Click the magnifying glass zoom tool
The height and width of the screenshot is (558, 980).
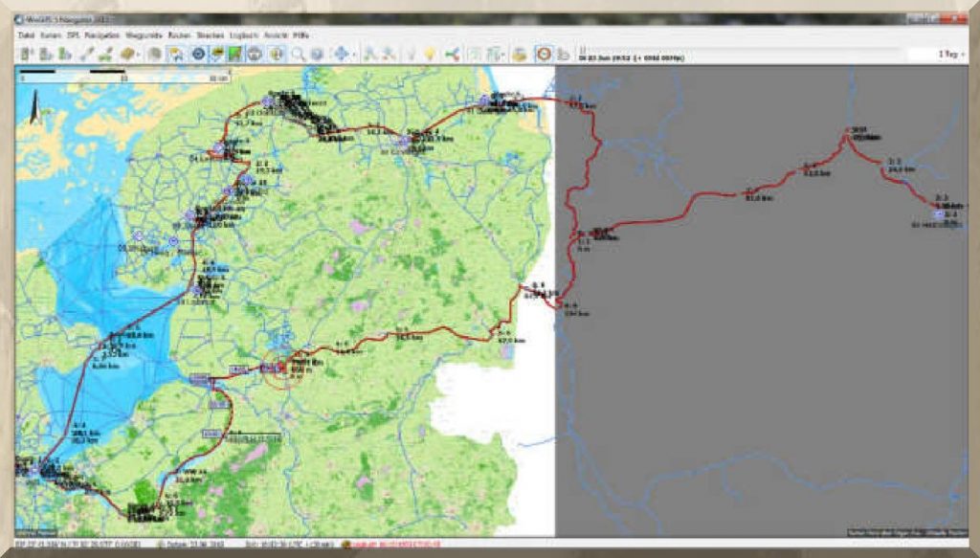point(299,55)
